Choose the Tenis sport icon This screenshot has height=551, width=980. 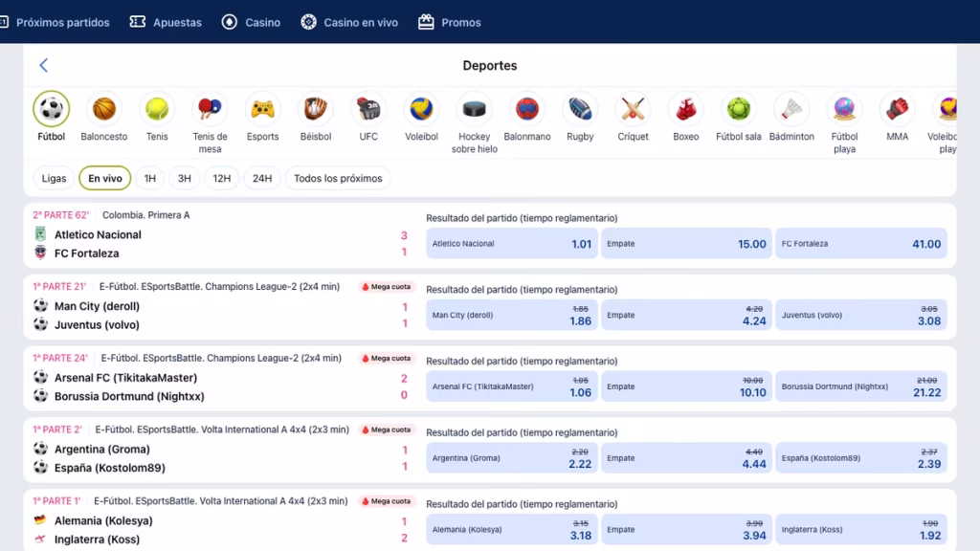(157, 109)
